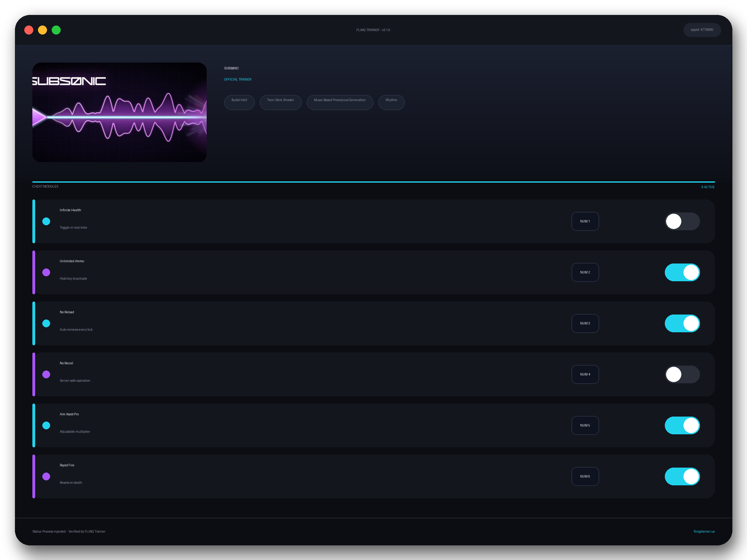Click the CHEAT MODULES heading
The width and height of the screenshot is (747, 560).
coord(45,186)
